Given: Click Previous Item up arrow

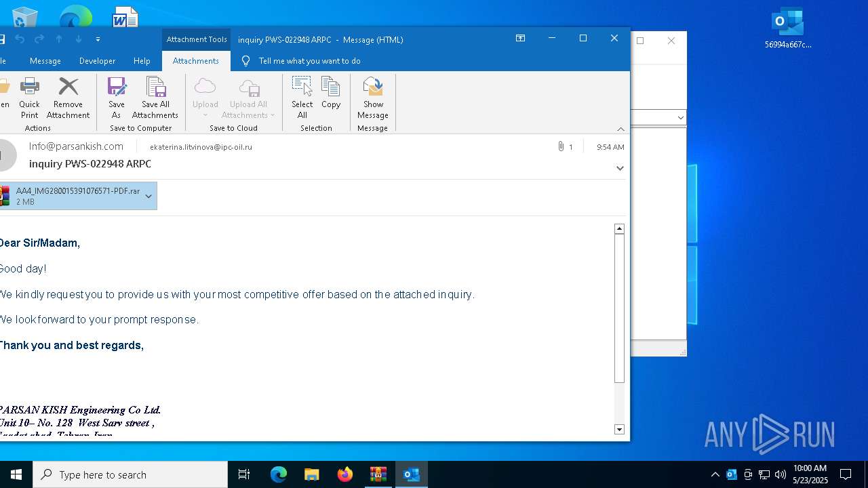Looking at the screenshot, I should [x=59, y=39].
